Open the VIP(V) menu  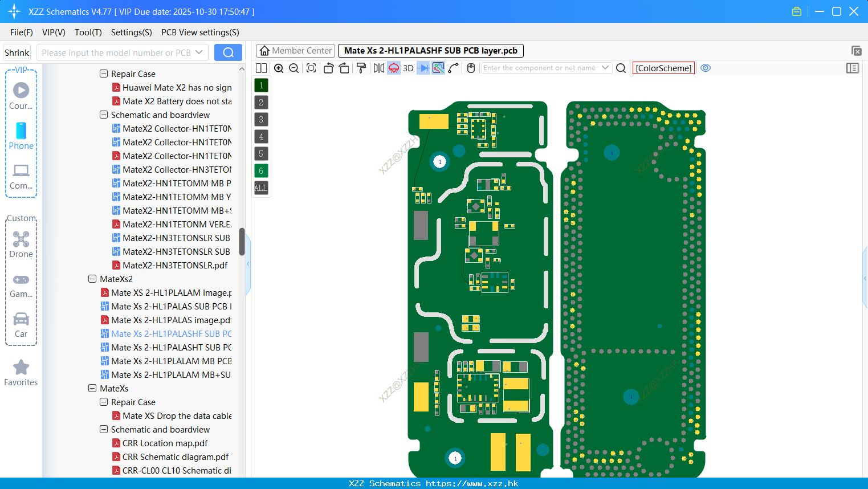[54, 32]
